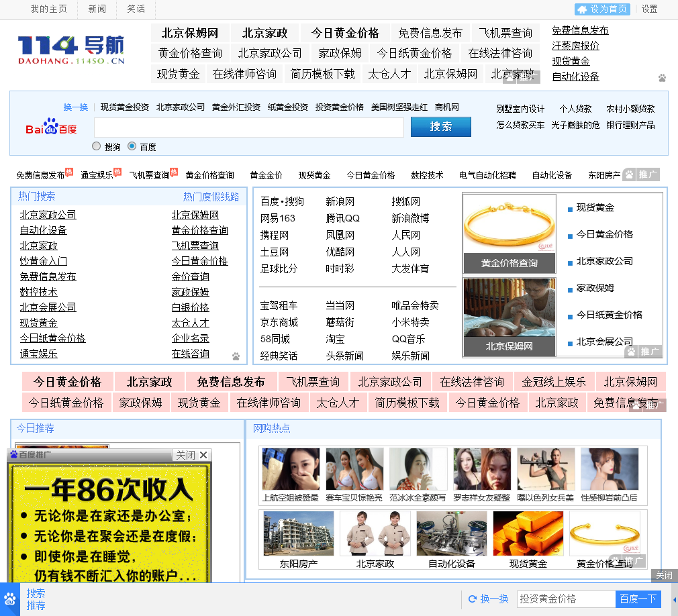Open 淘宝 site link
This screenshot has width=678, height=616.
pyautogui.click(x=335, y=339)
